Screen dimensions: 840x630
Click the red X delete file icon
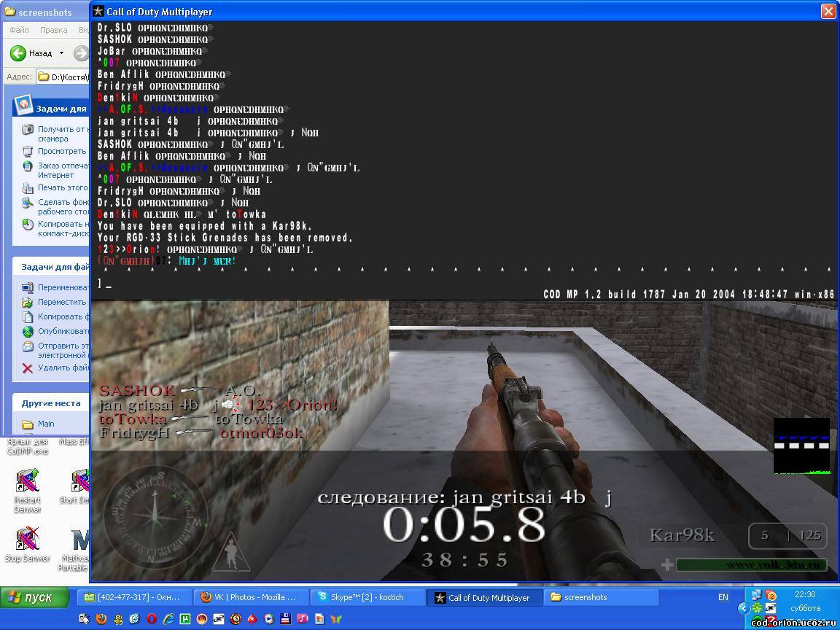tap(27, 368)
